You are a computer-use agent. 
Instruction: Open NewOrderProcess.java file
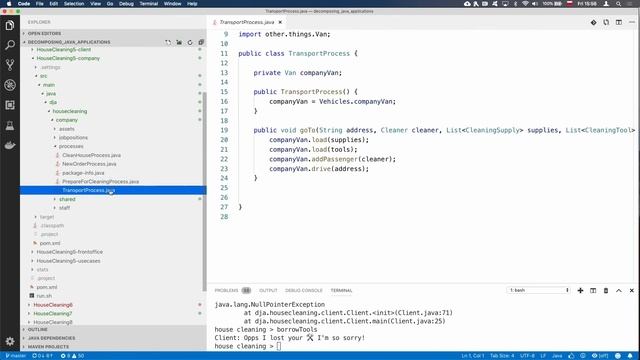pyautogui.click(x=89, y=164)
